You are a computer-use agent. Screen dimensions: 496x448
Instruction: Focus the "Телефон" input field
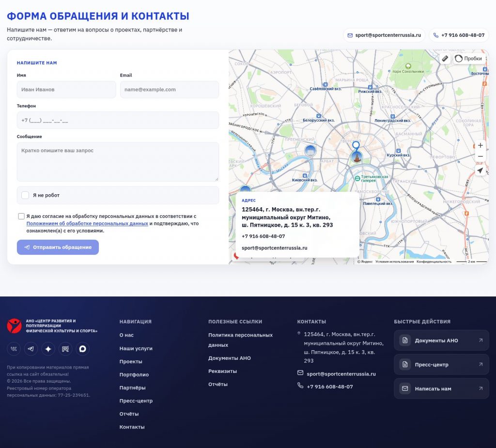[x=118, y=120]
